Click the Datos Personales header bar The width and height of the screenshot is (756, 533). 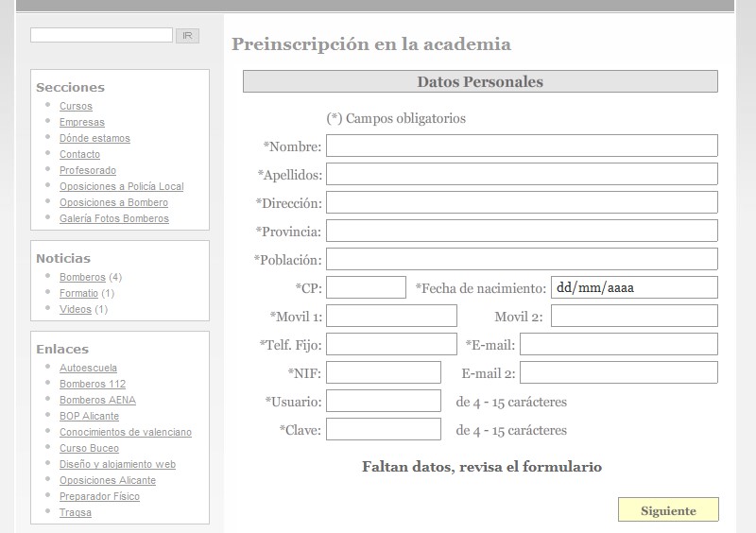click(x=480, y=81)
